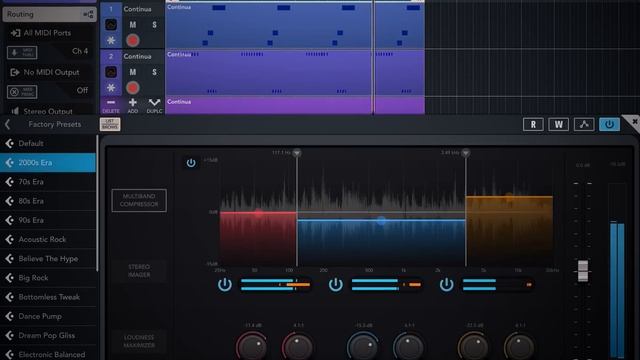
Task: Freeze track 2 with snowflake icon
Action: (x=111, y=88)
